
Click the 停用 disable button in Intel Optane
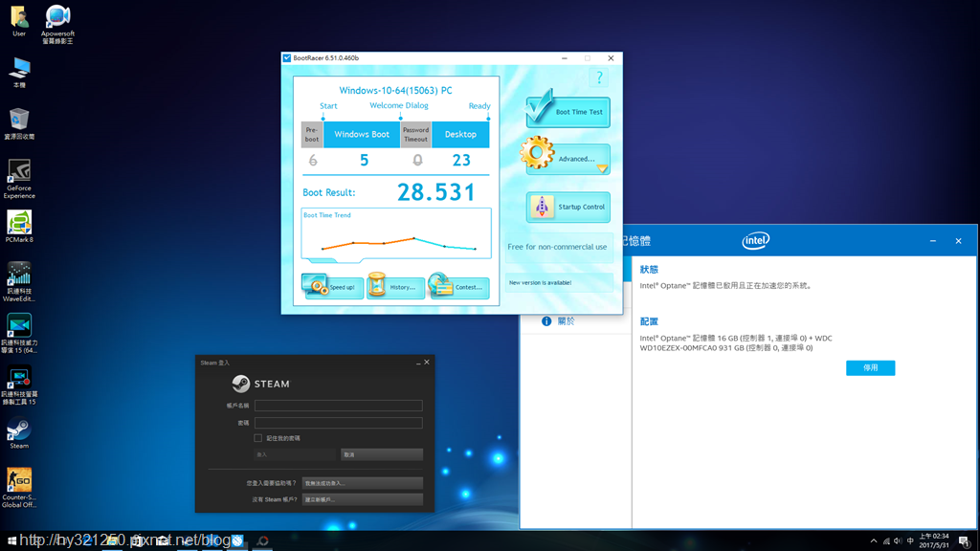(870, 368)
